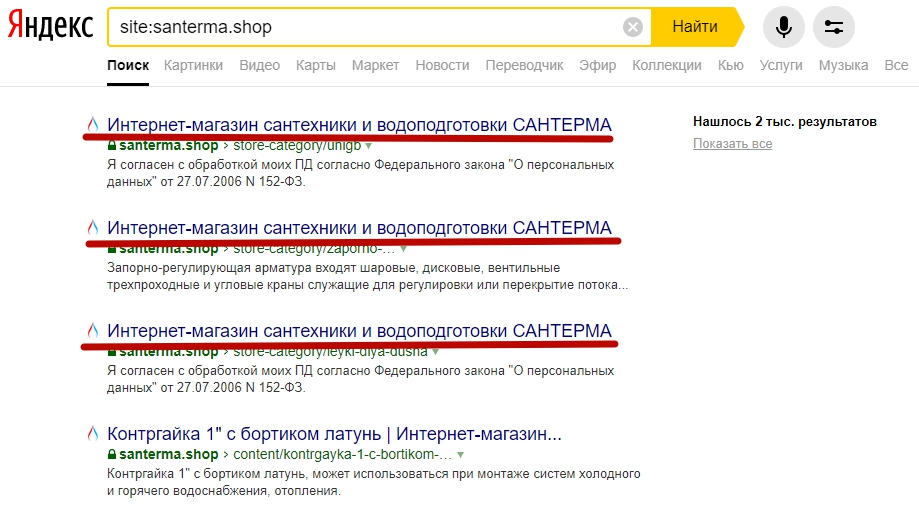Viewport: 919px width, 513px height.
Task: Click the lock icon in the first result URL
Action: click(x=112, y=145)
